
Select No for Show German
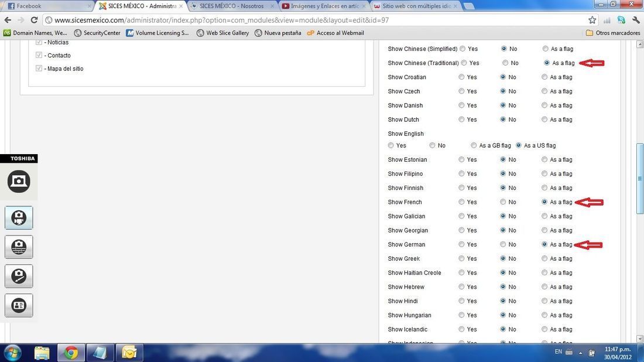[x=503, y=244]
